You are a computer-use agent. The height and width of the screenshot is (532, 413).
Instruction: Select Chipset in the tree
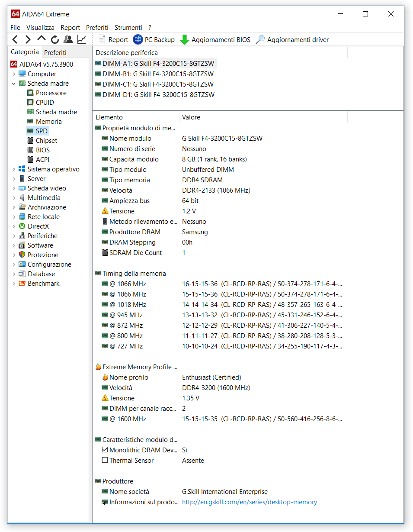(42, 141)
